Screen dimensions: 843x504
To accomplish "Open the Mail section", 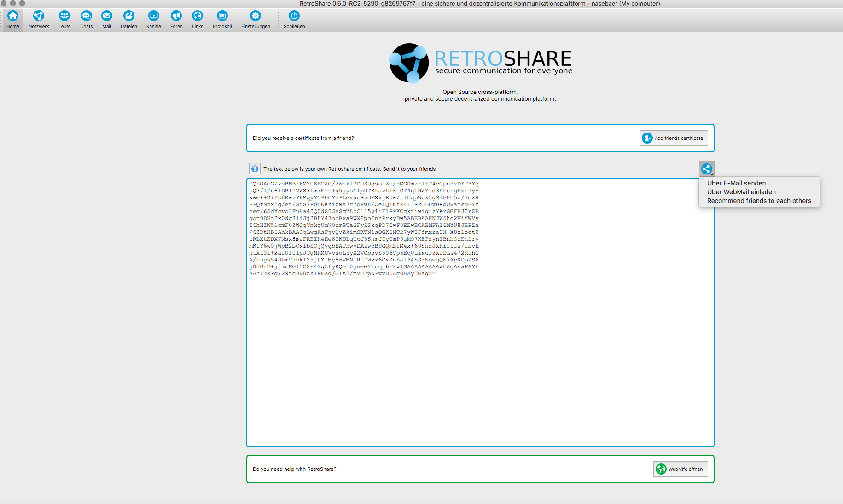I will pyautogui.click(x=107, y=16).
